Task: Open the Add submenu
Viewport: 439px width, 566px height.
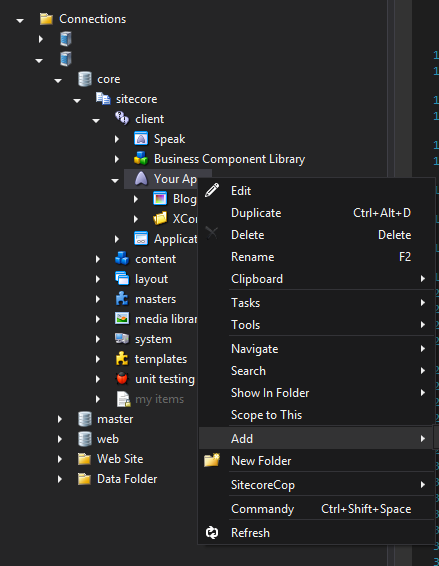Action: [x=316, y=439]
